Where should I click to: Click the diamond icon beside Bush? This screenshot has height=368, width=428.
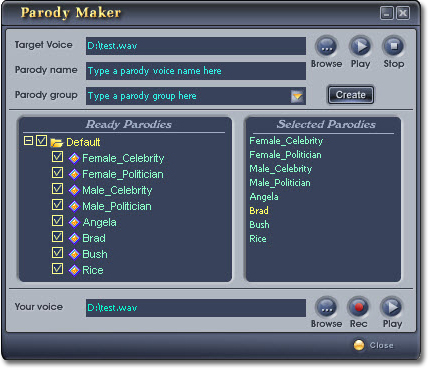pyautogui.click(x=74, y=254)
